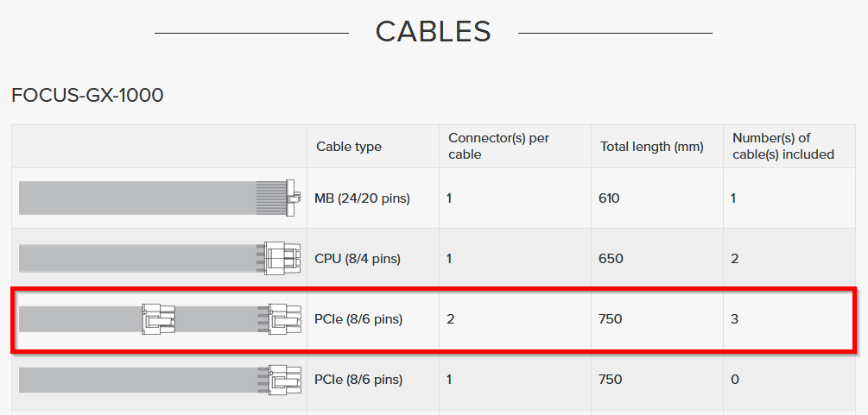Image resolution: width=868 pixels, height=415 pixels.
Task: Click the Connector(s) per cable header
Action: (498, 146)
